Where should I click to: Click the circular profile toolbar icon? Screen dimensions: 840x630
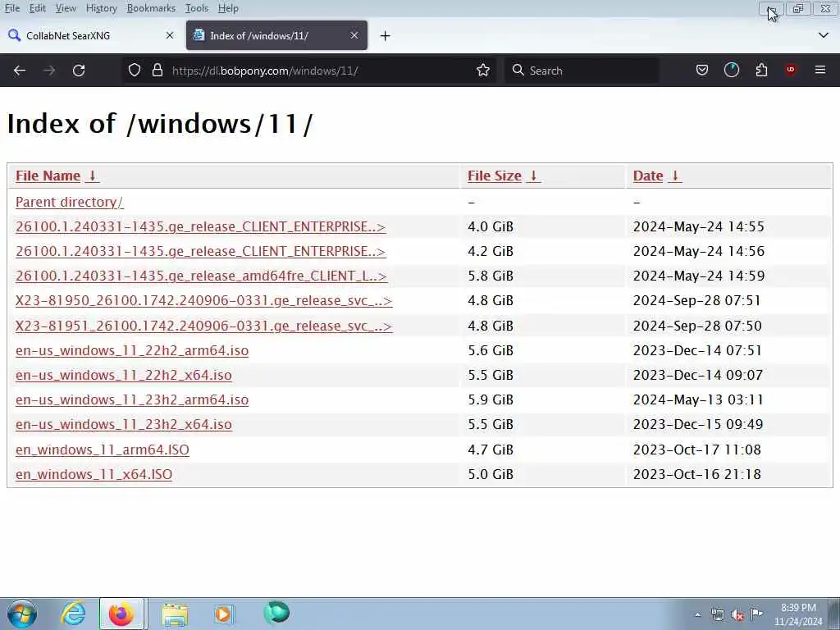coord(731,71)
